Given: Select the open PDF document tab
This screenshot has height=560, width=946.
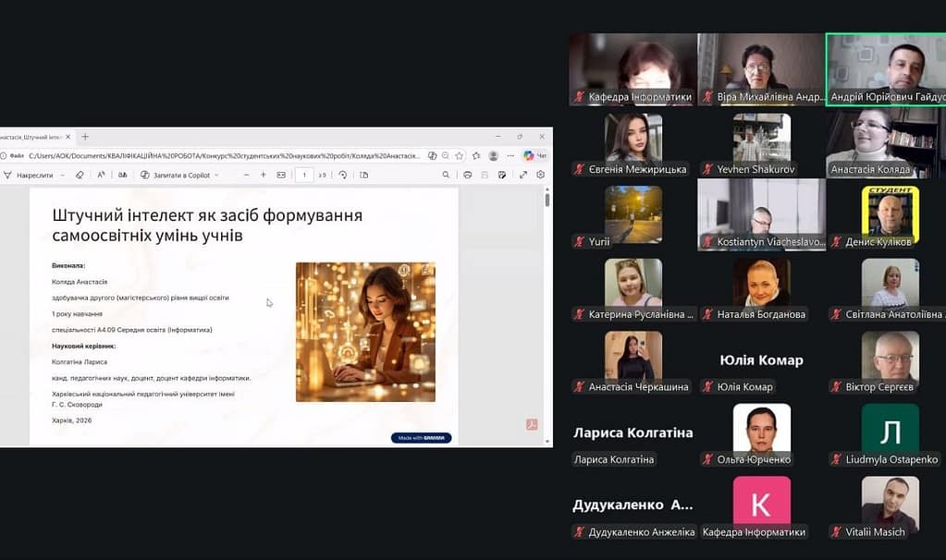Looking at the screenshot, I should coord(32,137).
